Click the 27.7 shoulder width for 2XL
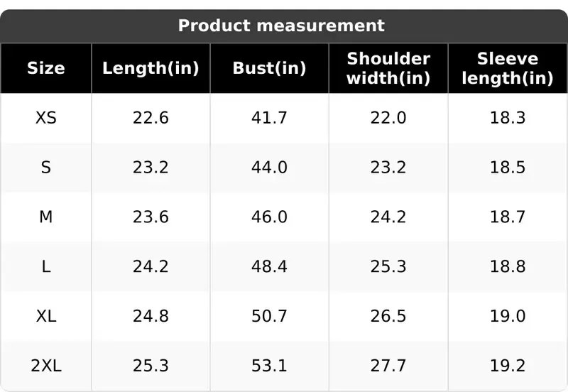 coord(388,366)
